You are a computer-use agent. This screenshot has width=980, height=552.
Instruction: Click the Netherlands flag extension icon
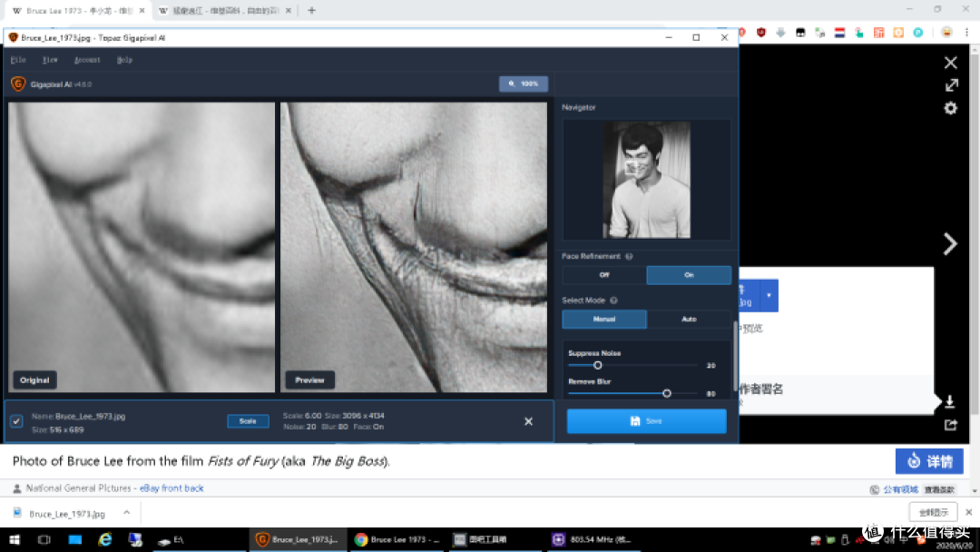click(x=839, y=33)
